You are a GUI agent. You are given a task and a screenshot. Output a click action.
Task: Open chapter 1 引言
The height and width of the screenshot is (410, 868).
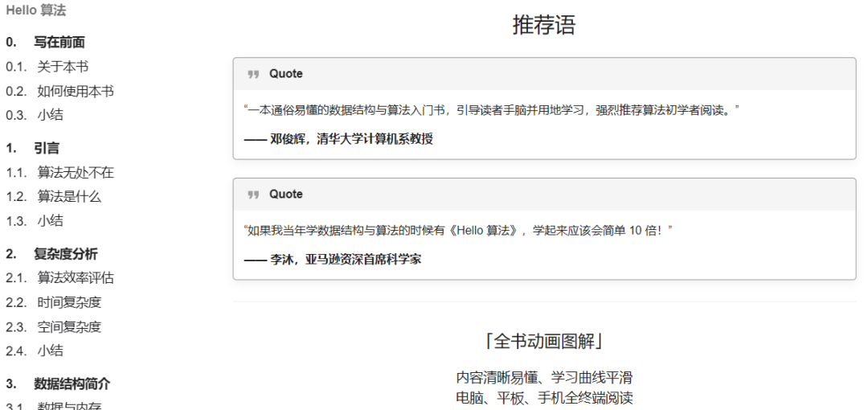tap(33, 148)
